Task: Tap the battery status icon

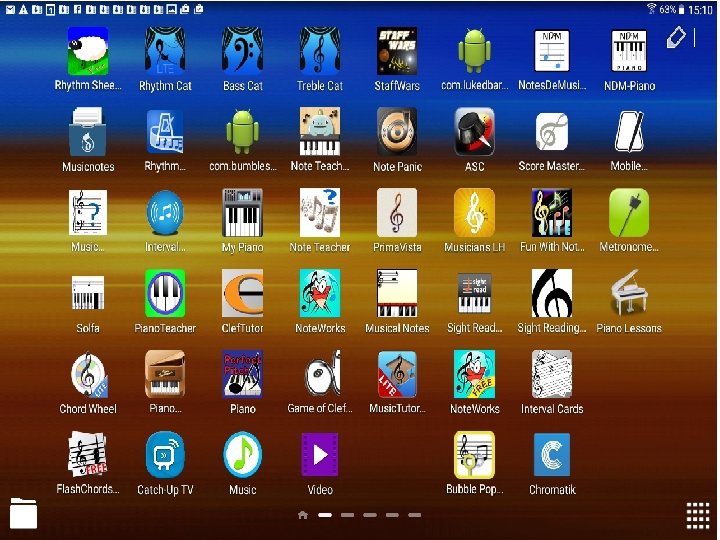Action: click(x=681, y=9)
